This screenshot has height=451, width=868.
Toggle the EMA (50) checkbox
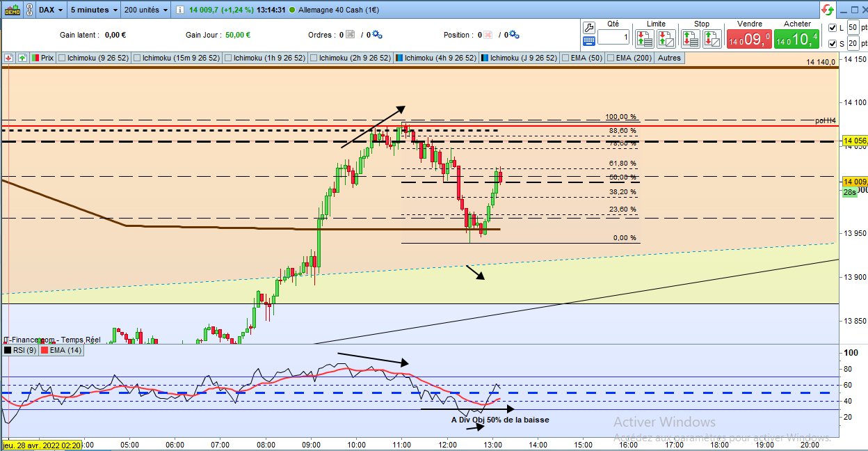565,58
